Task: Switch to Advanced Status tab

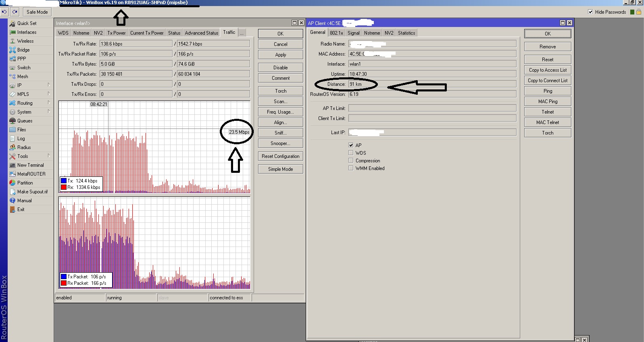Action: 202,33
